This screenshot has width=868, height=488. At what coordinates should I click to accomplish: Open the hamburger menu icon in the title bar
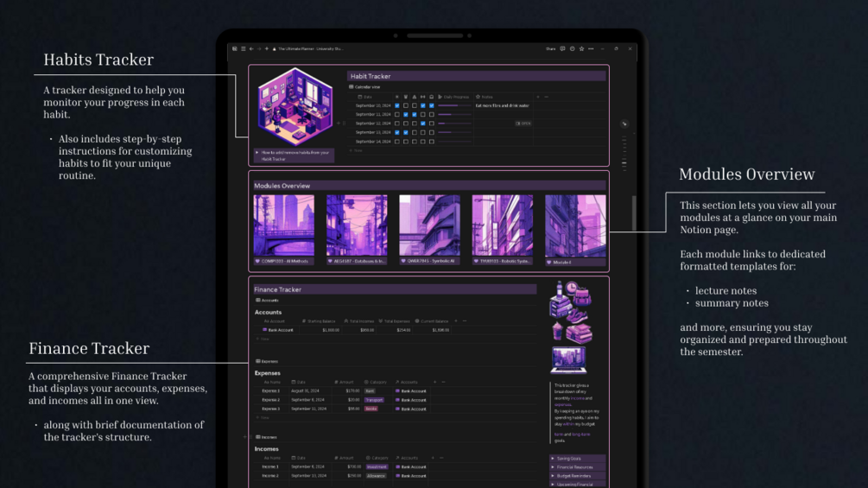point(243,48)
